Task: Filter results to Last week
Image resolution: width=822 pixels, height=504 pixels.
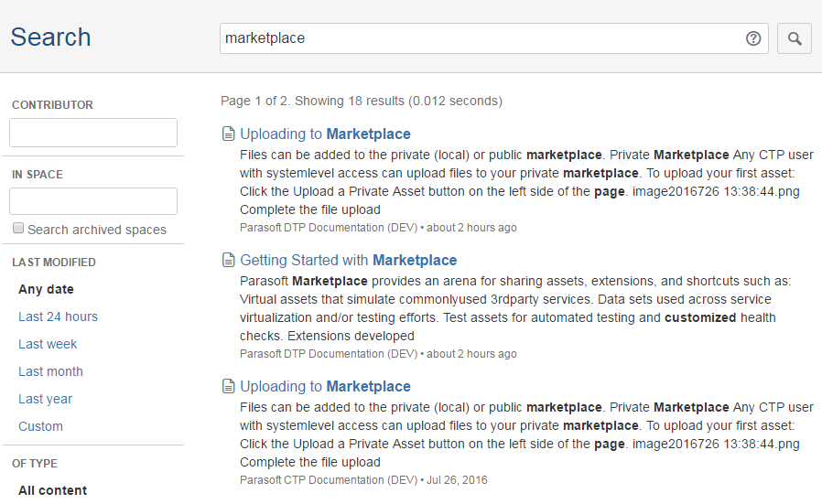Action: [x=48, y=344]
